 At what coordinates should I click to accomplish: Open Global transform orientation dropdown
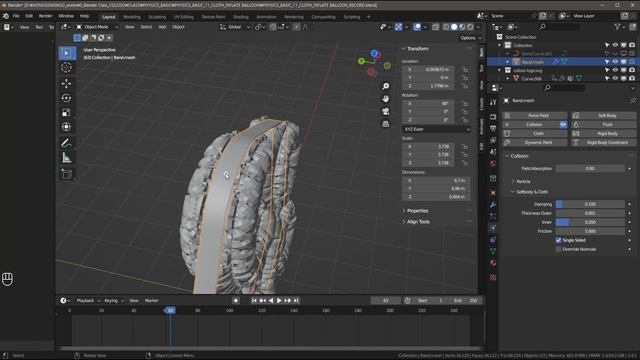pyautogui.click(x=235, y=27)
